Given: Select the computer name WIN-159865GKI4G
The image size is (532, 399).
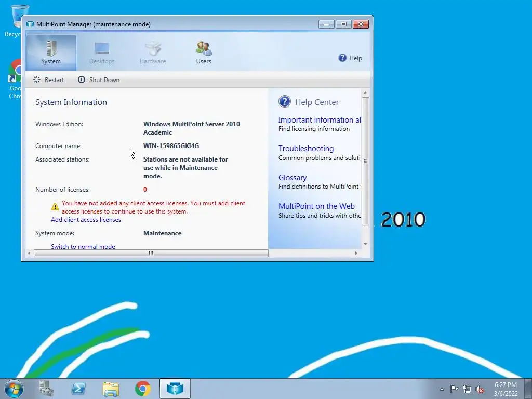Looking at the screenshot, I should point(171,146).
